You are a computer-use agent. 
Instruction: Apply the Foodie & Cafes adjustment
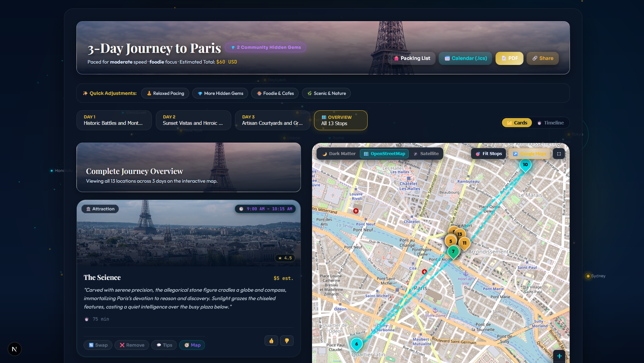pyautogui.click(x=275, y=93)
